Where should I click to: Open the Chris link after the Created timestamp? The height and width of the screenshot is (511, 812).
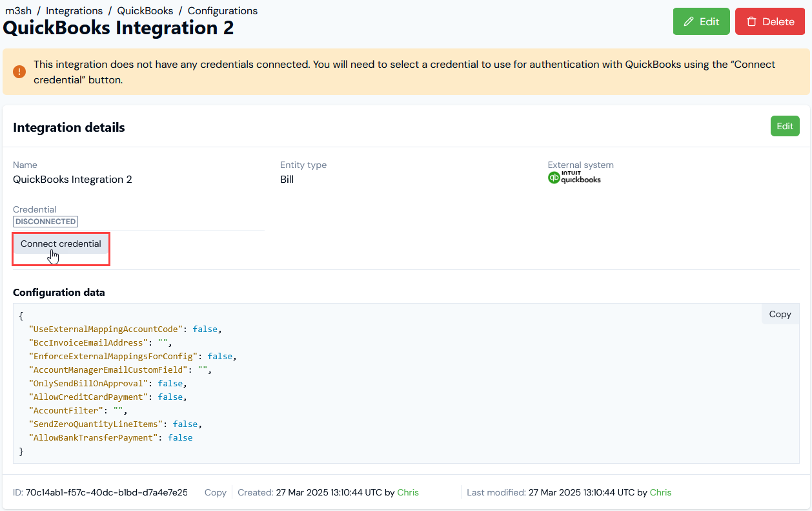[x=408, y=492]
